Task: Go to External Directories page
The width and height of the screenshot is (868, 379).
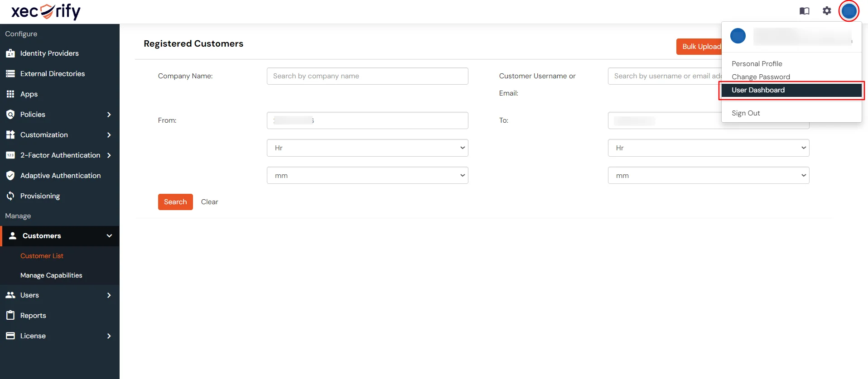Action: pos(53,74)
